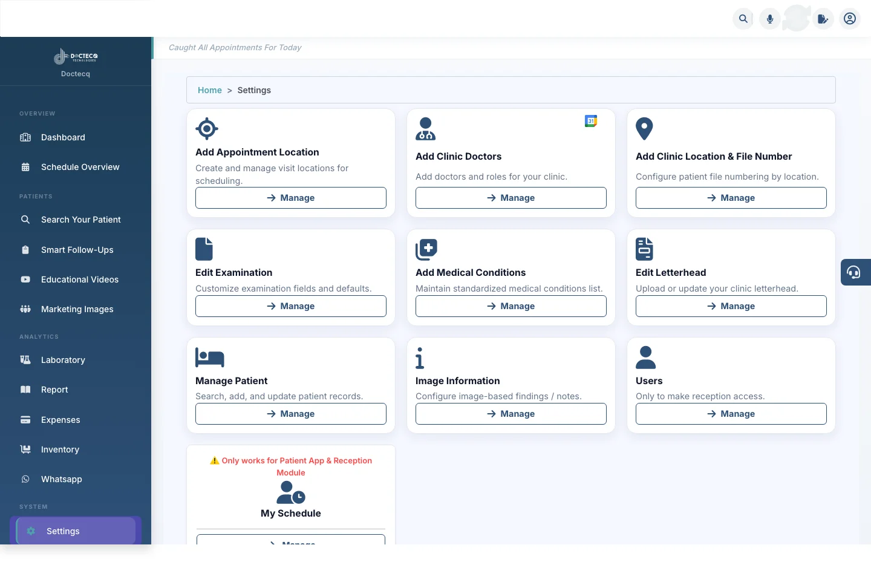Click Manage under Users card

(731, 414)
